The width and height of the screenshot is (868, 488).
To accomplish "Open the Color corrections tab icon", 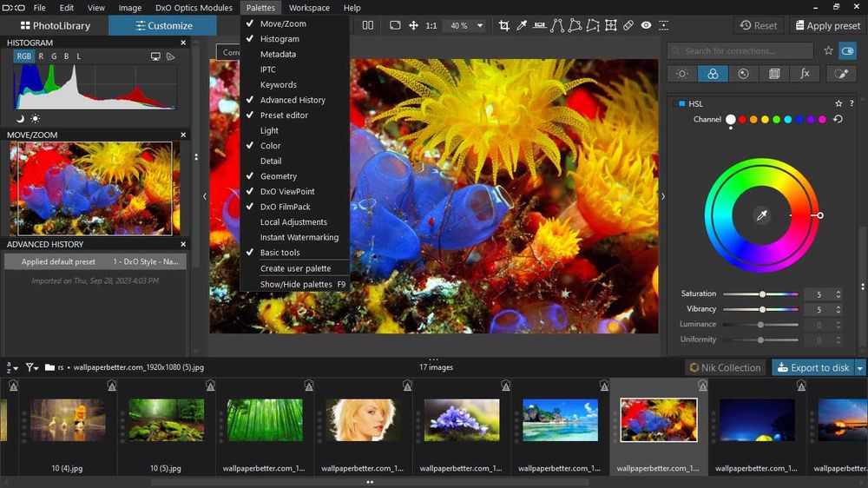I will (713, 74).
